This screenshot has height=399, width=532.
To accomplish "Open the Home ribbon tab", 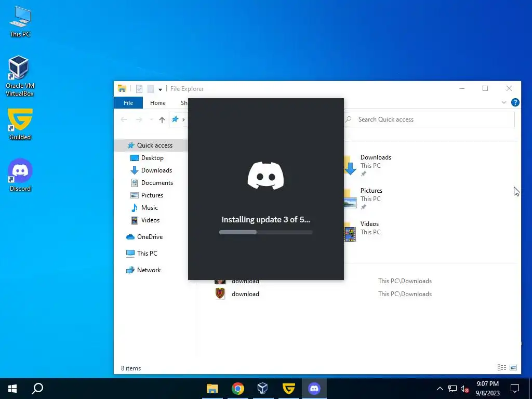I will [158, 103].
